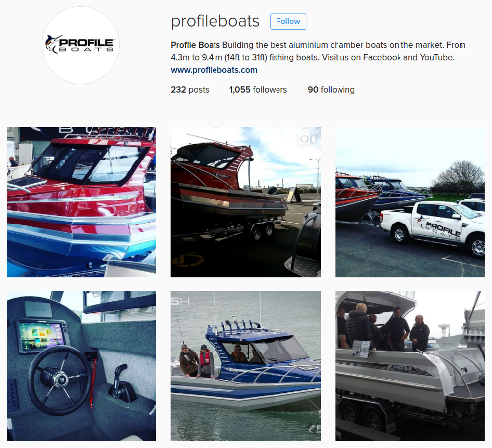Click the marlin emblem in profile logo
The width and height of the screenshot is (492, 448).
pyautogui.click(x=52, y=44)
